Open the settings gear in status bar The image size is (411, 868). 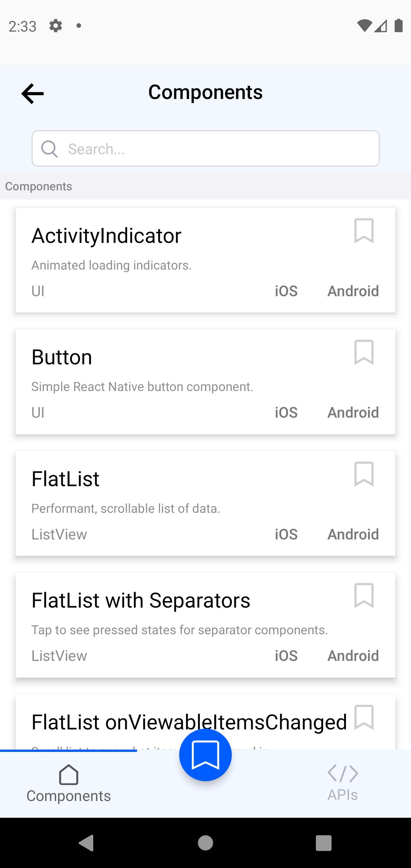[x=56, y=26]
